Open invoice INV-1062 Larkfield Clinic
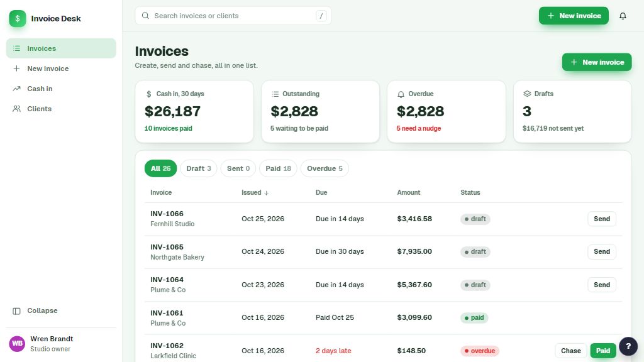This screenshot has width=644, height=362. [383, 349]
